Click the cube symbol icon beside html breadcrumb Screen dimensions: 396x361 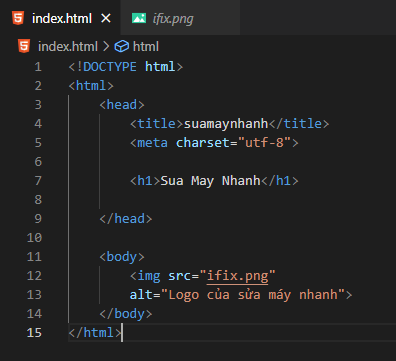[x=122, y=46]
